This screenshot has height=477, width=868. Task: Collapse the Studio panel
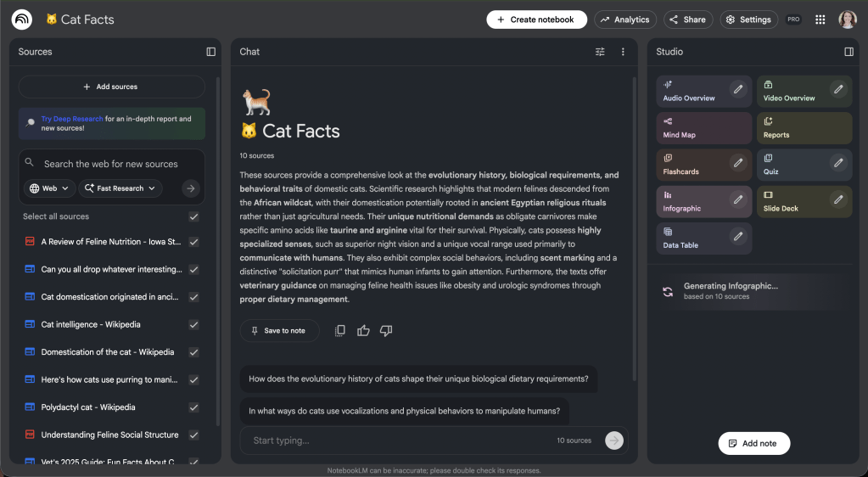pyautogui.click(x=848, y=52)
